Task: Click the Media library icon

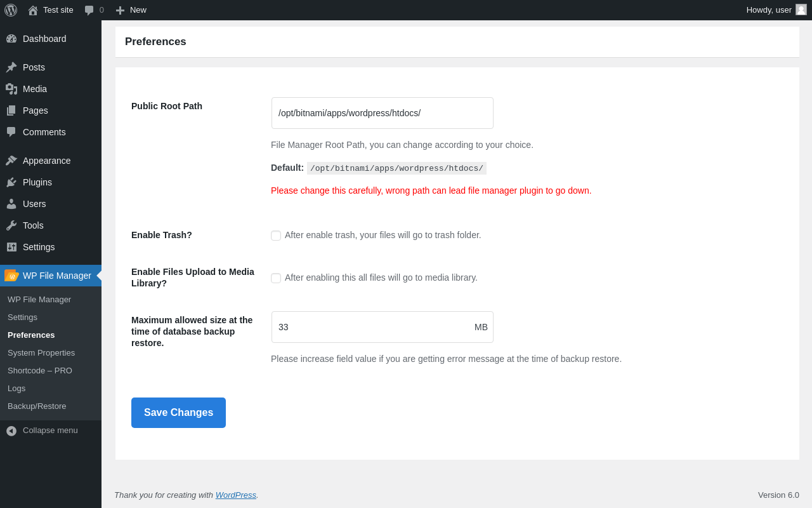Action: coord(11,89)
